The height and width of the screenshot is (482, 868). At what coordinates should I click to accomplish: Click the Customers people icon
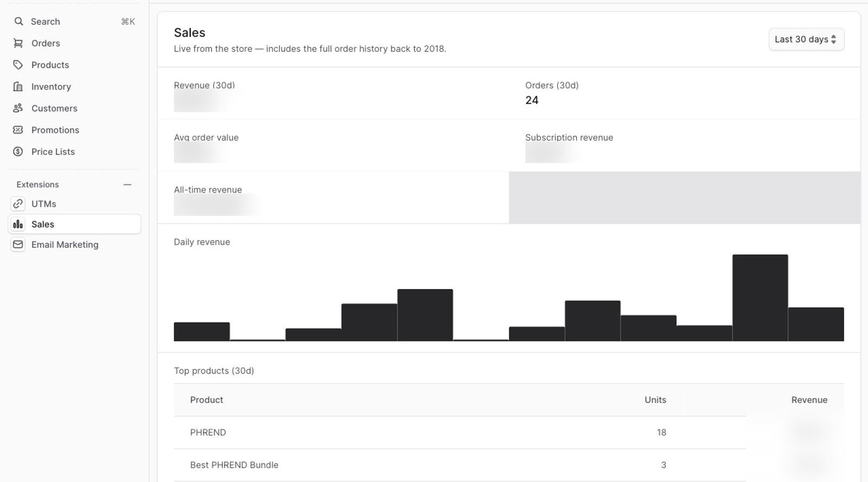click(x=18, y=108)
